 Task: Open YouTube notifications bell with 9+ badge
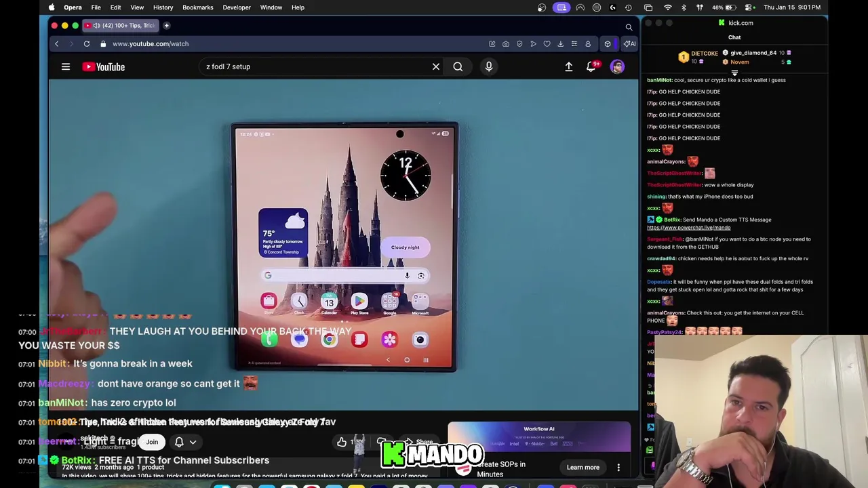[x=592, y=66]
